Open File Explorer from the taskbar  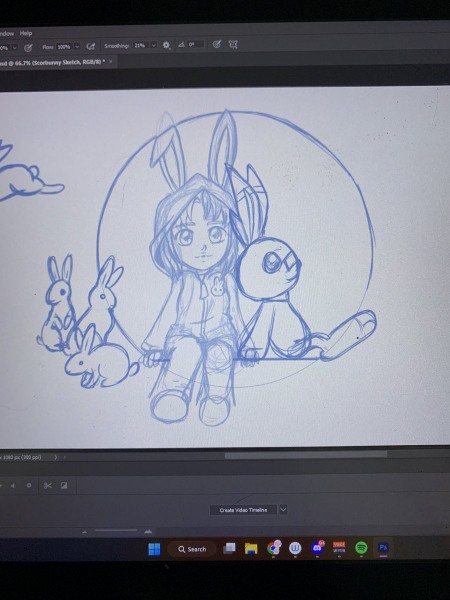(251, 548)
